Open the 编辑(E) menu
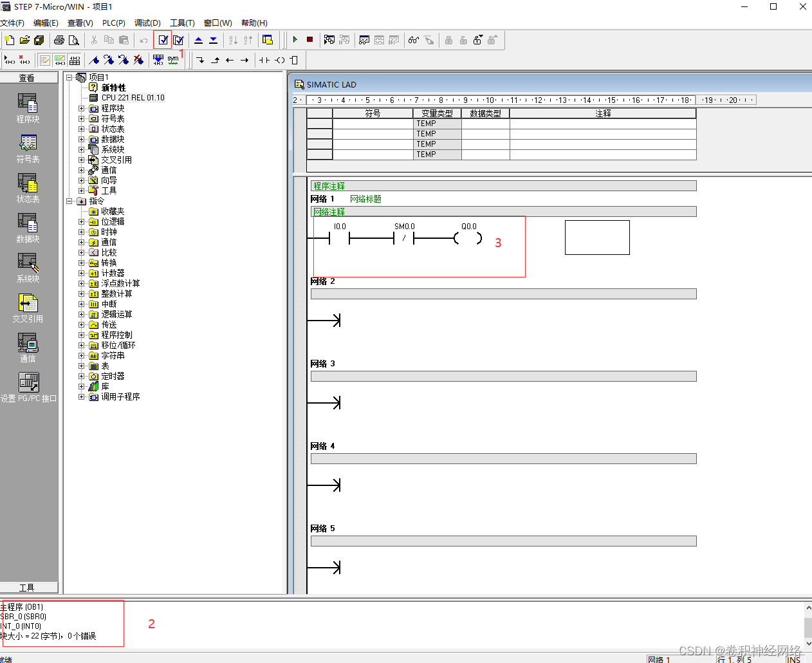The image size is (812, 663). pyautogui.click(x=46, y=23)
